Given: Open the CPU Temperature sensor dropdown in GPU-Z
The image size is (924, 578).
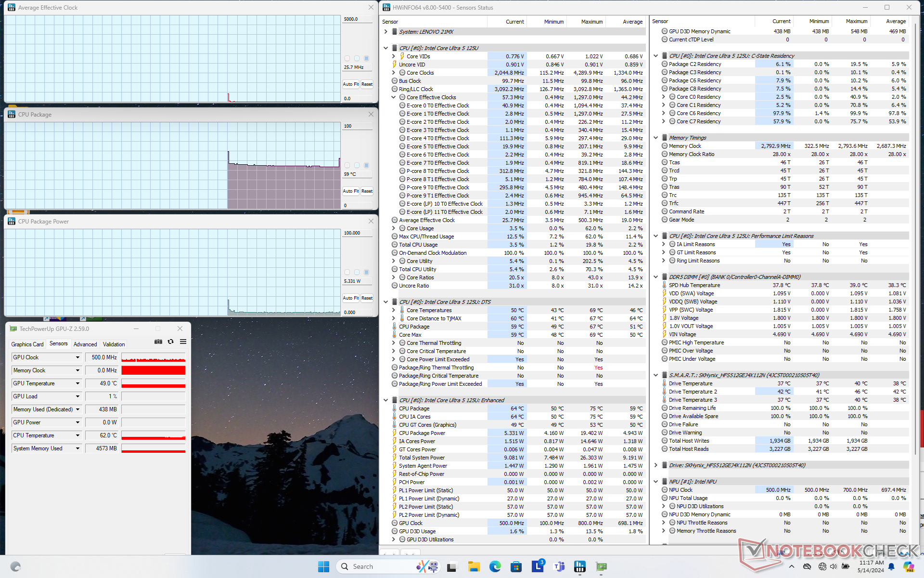Looking at the screenshot, I should tap(77, 435).
